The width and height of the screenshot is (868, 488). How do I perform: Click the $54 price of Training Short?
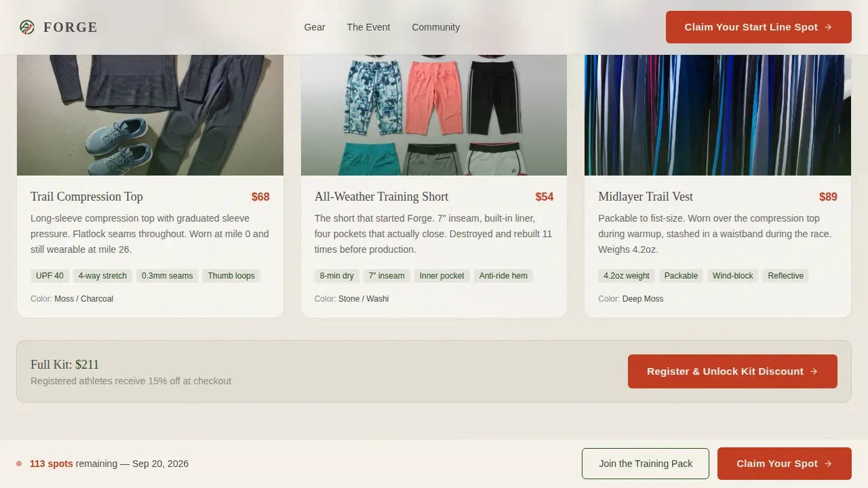pos(545,197)
